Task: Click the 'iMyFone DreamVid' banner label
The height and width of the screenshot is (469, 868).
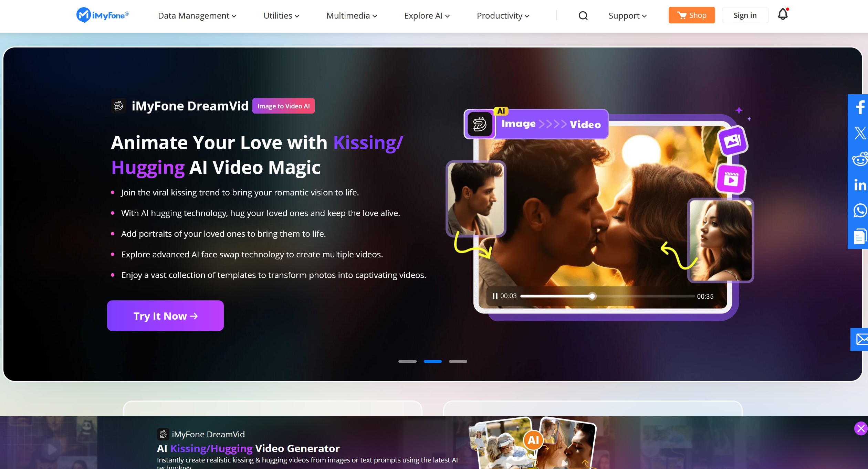Action: point(208,434)
